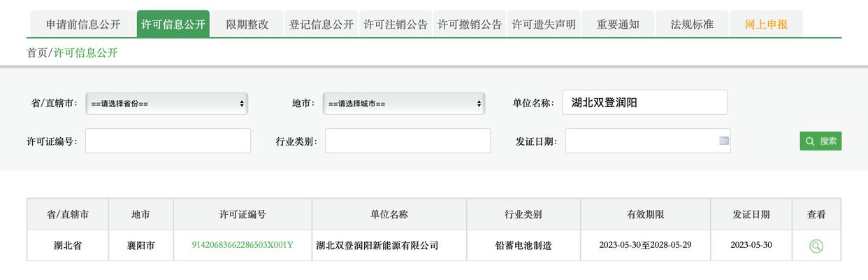Viewport: 868px width, 280px height.
Task: Click the 发证日期 column header in table
Action: [x=751, y=214]
